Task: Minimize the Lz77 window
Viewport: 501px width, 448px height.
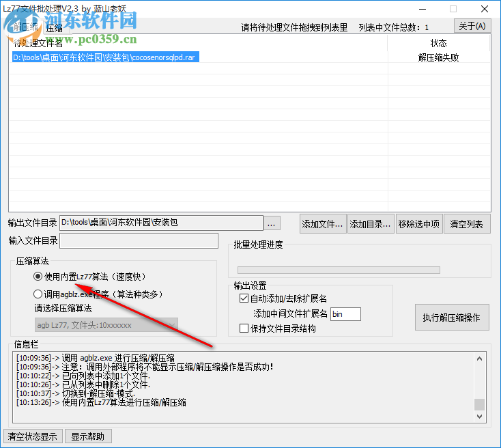Action: [x=423, y=9]
